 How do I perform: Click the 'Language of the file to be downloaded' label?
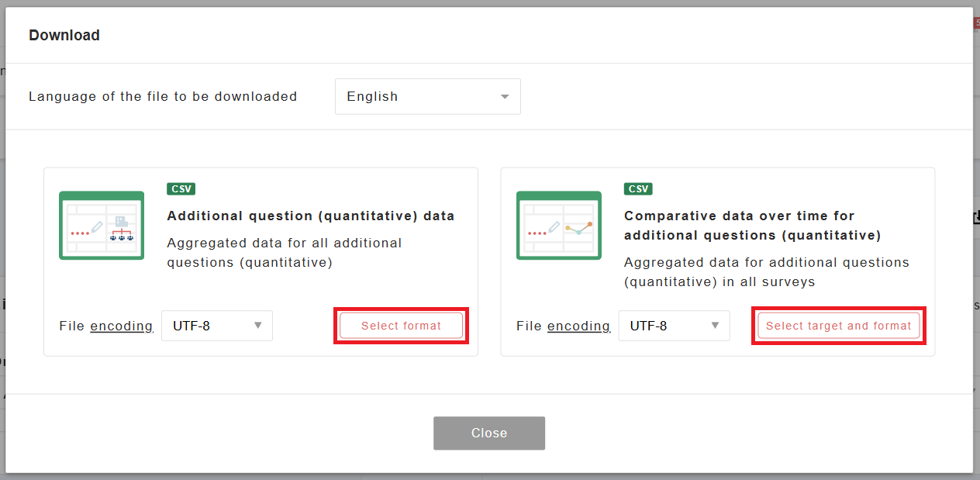pos(163,97)
